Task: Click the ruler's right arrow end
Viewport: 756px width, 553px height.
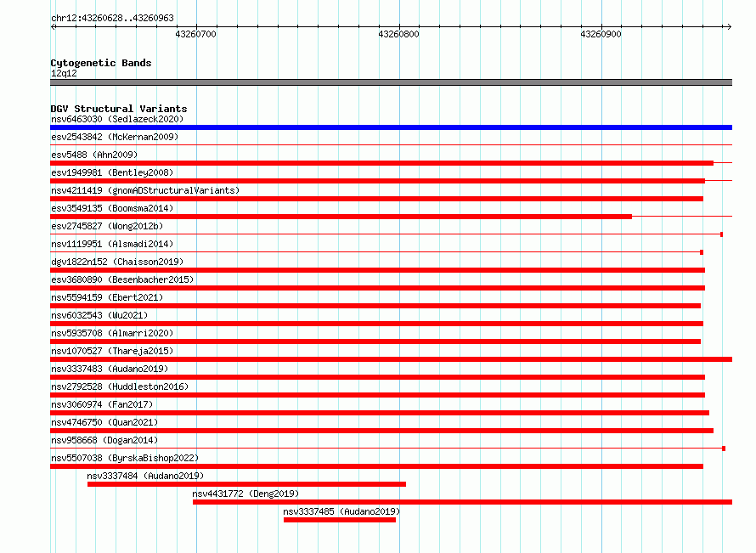Action: click(x=729, y=26)
